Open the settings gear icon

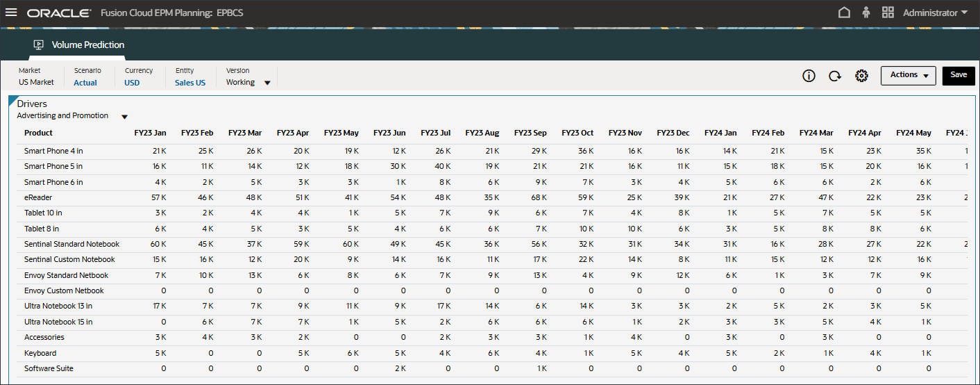coord(862,76)
